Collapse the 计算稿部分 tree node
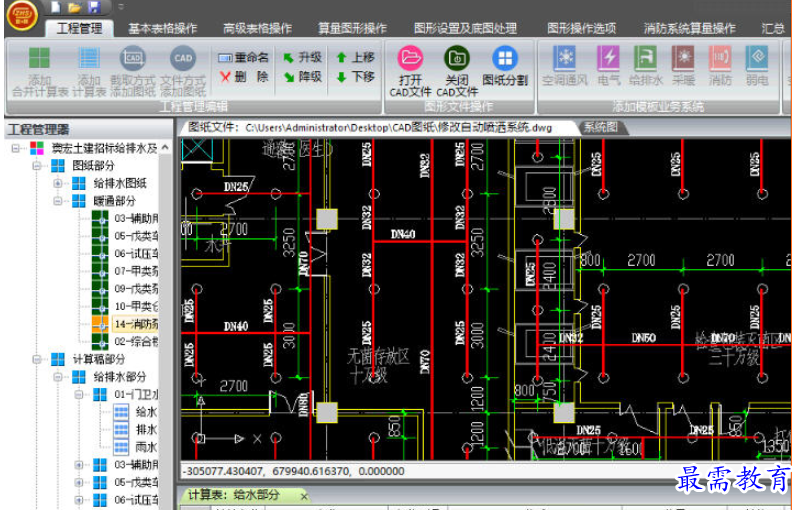 coord(36,359)
